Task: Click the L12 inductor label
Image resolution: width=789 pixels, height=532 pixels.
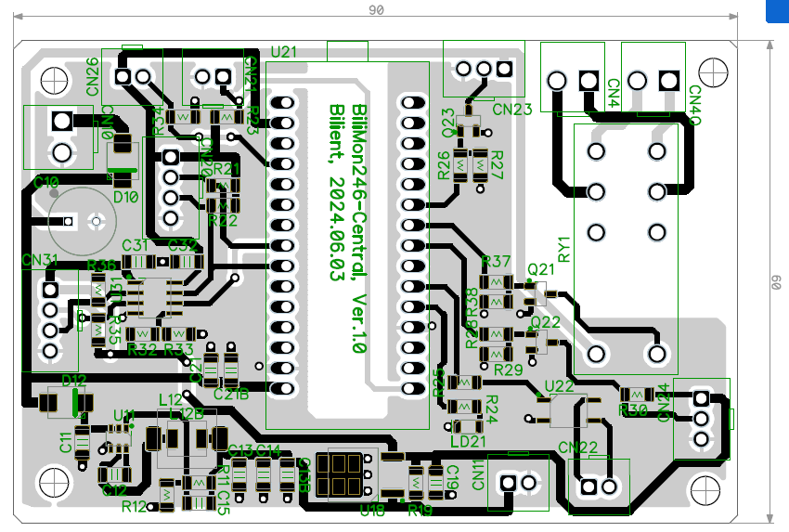Action: pyautogui.click(x=171, y=401)
